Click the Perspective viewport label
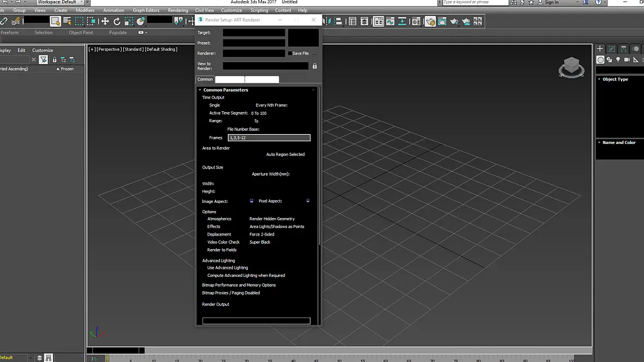The height and width of the screenshot is (362, 644). pos(109,49)
